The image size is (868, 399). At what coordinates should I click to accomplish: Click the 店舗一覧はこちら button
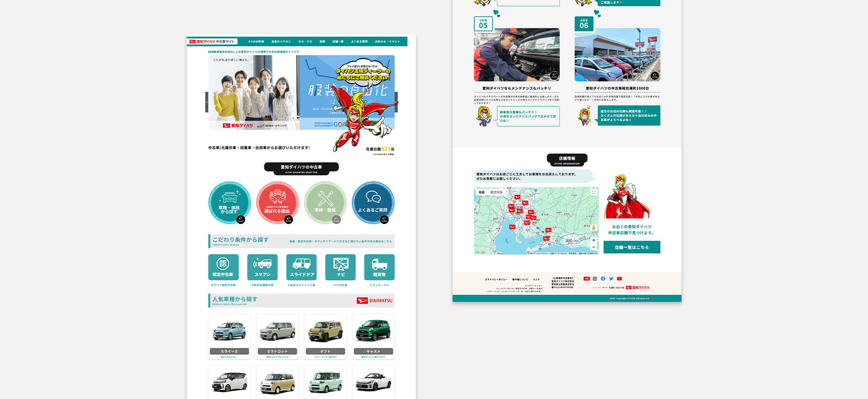[x=632, y=247]
